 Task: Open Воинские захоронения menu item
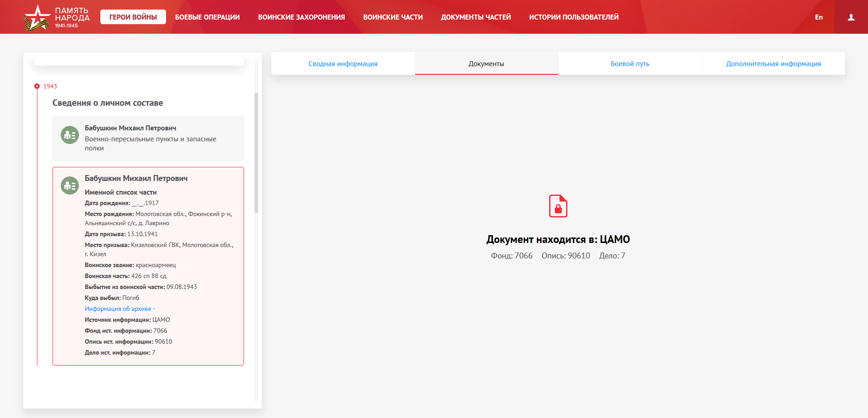(x=301, y=17)
